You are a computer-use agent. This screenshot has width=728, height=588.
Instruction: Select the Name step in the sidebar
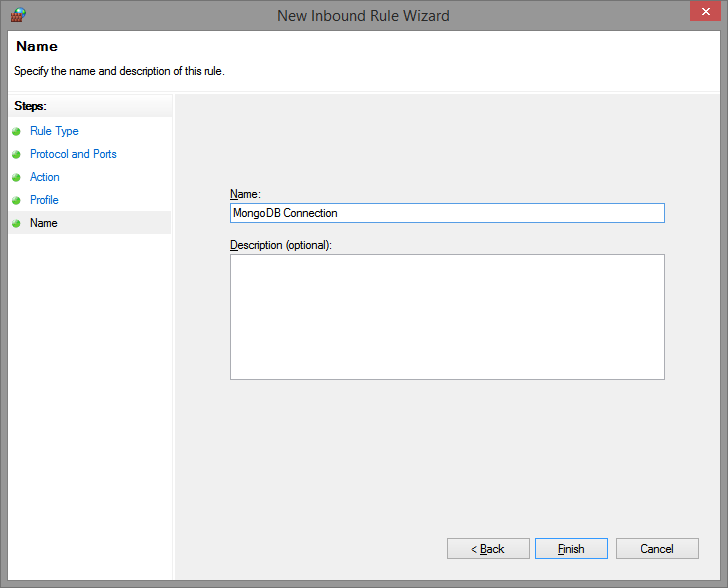[44, 223]
